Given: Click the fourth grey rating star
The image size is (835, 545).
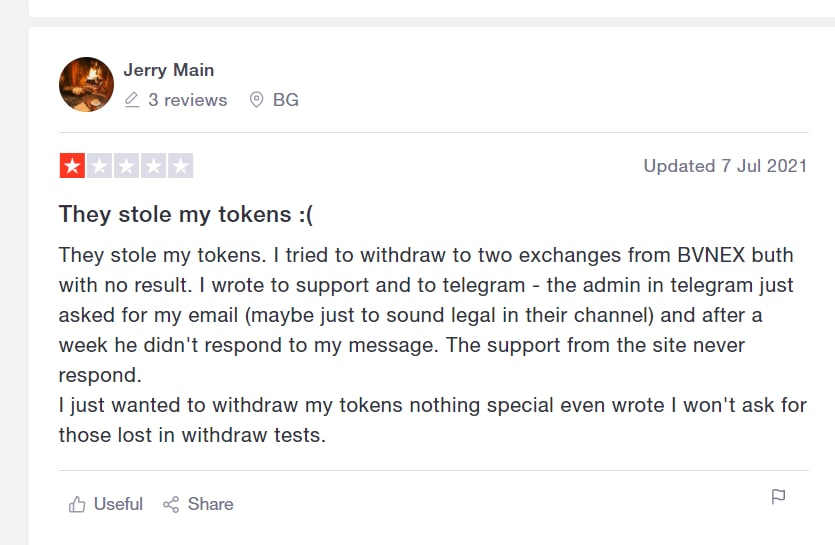Looking at the screenshot, I should (x=153, y=166).
